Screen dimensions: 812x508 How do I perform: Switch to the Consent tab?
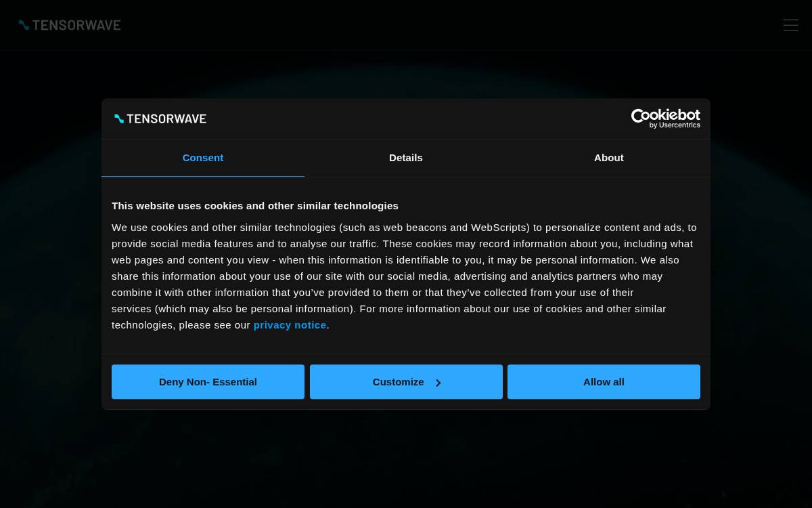click(203, 158)
